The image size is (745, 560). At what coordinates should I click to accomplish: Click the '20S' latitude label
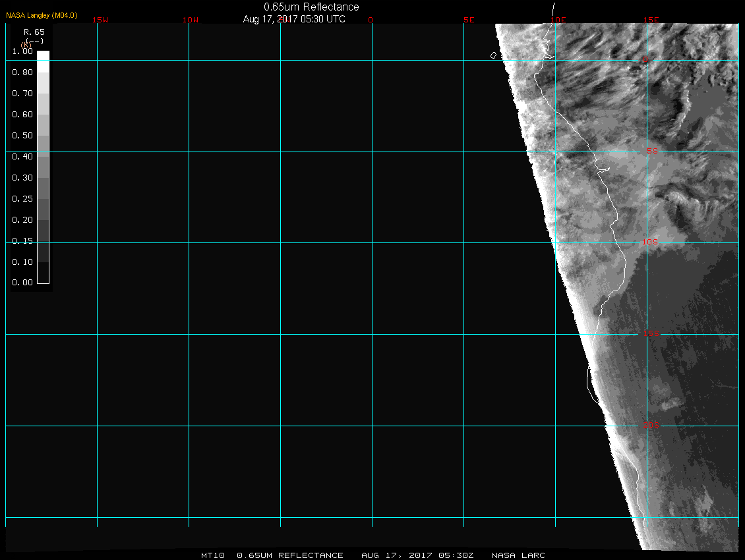(x=651, y=425)
